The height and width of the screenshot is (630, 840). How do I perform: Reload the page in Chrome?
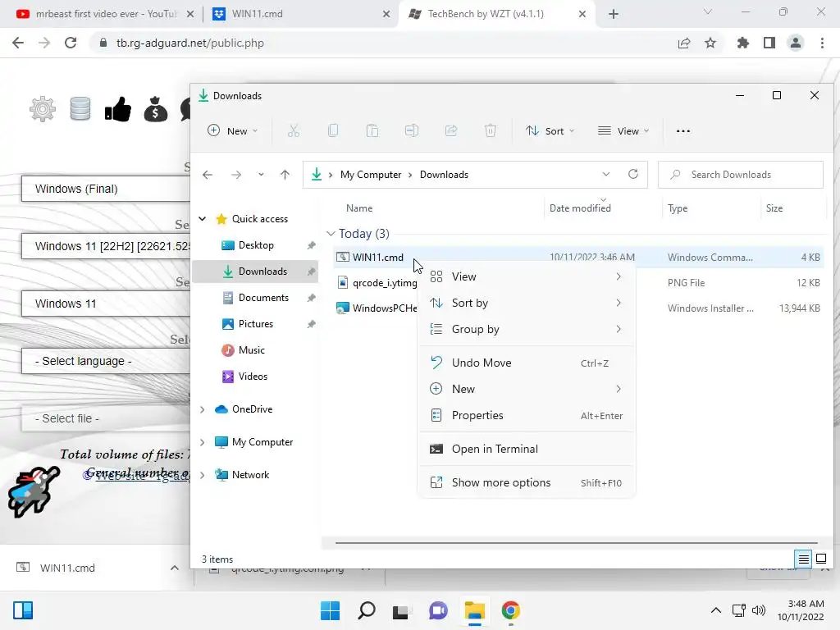pos(71,43)
